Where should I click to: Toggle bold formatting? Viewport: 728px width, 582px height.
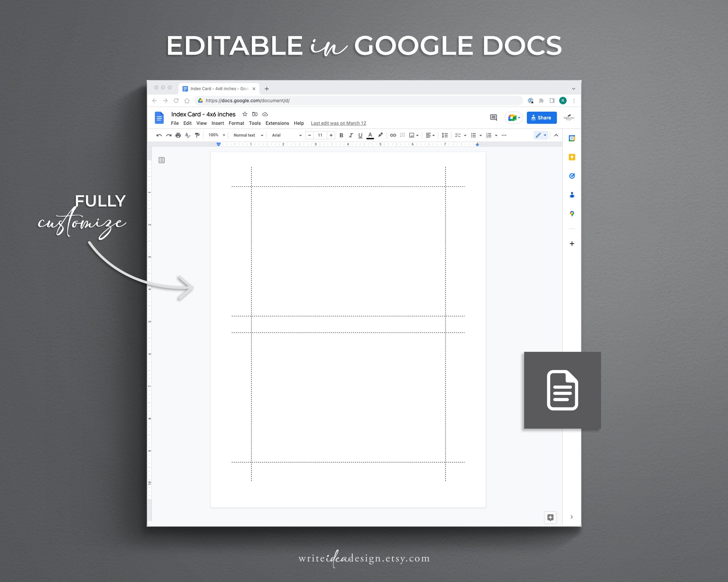pos(341,135)
